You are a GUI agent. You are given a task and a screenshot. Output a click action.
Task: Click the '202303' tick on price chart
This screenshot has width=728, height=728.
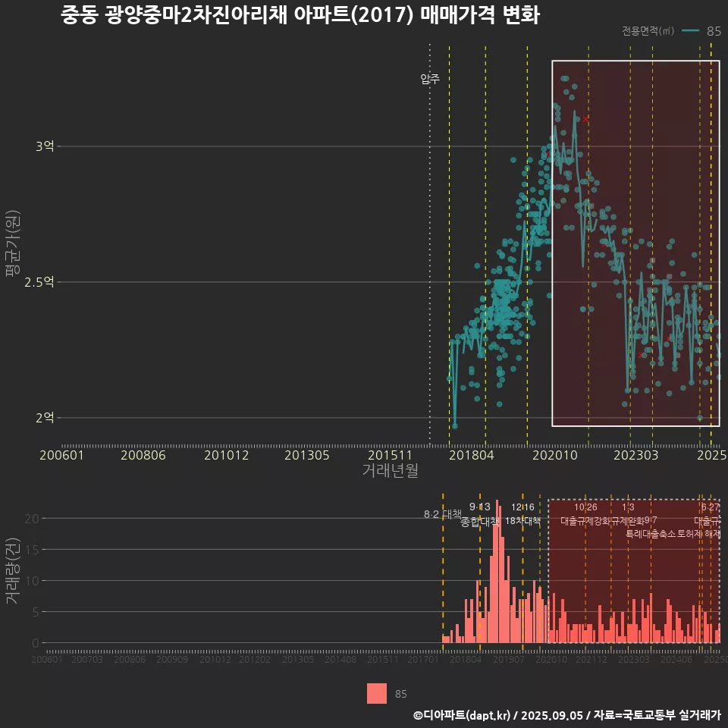click(636, 455)
